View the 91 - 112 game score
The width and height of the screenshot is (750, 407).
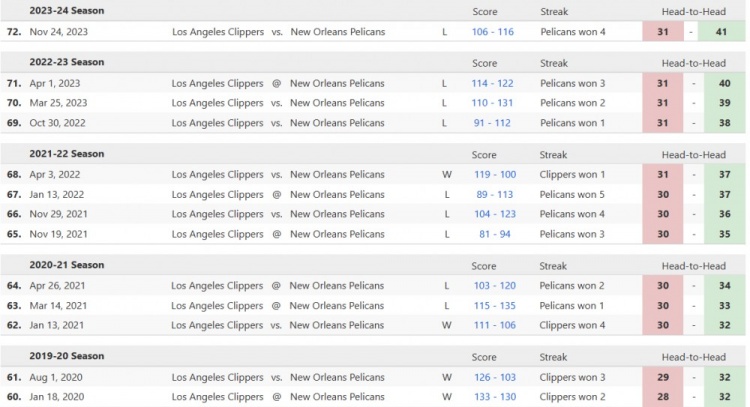point(492,123)
